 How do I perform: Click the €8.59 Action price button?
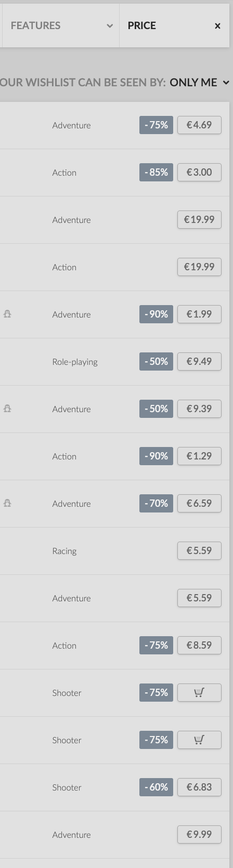(x=199, y=645)
